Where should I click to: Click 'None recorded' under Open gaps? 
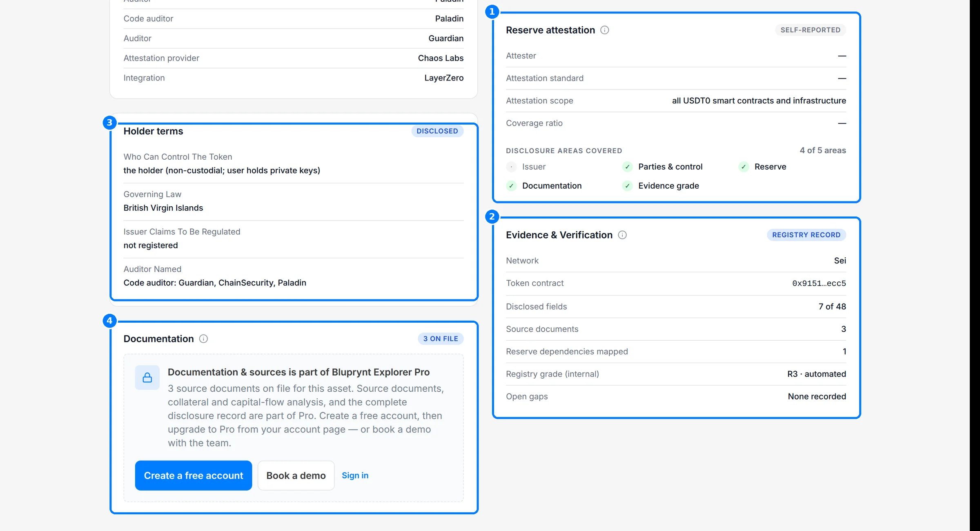click(x=817, y=396)
